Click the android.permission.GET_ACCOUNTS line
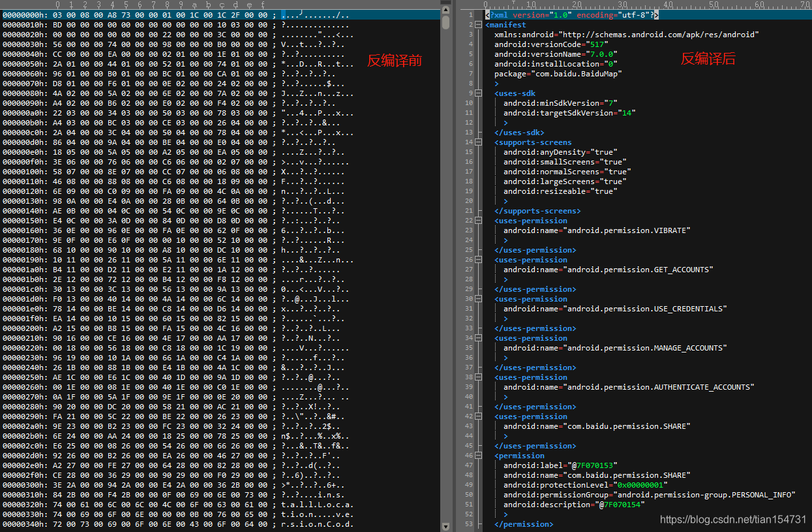Screen dimensions: 812x532 609,270
